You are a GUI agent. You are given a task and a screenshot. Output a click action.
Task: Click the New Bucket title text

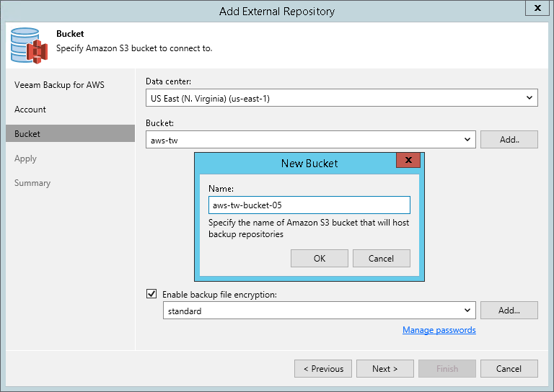(x=309, y=164)
